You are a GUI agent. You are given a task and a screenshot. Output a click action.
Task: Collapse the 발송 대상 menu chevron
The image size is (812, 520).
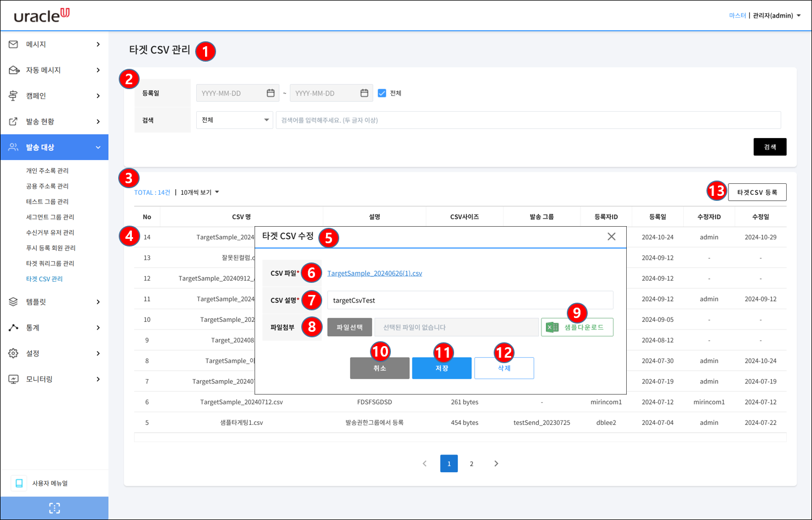[98, 147]
